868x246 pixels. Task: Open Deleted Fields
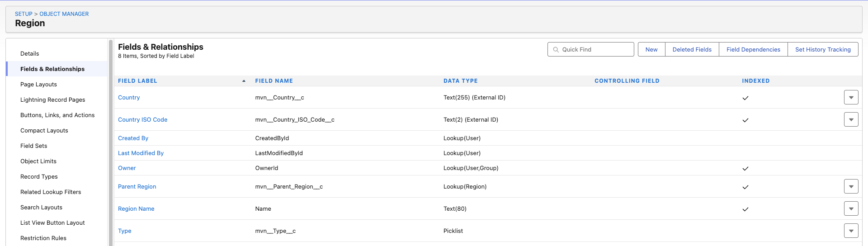[692, 49]
